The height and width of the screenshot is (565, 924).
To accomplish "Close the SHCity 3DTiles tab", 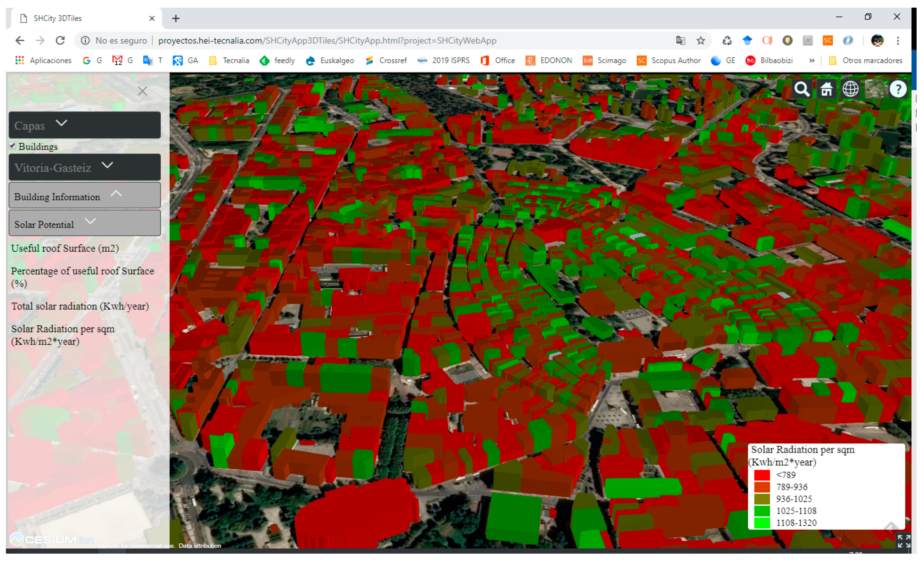I will (152, 18).
